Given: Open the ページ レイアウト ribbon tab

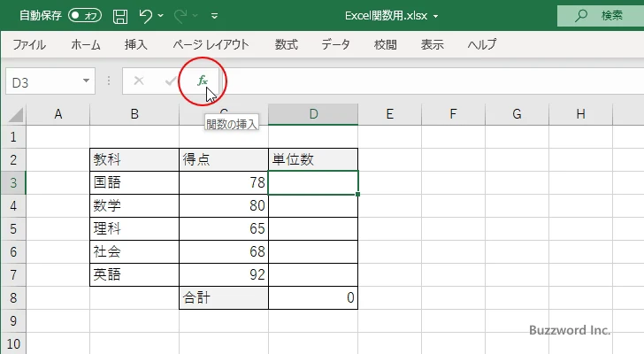Looking at the screenshot, I should coord(211,44).
